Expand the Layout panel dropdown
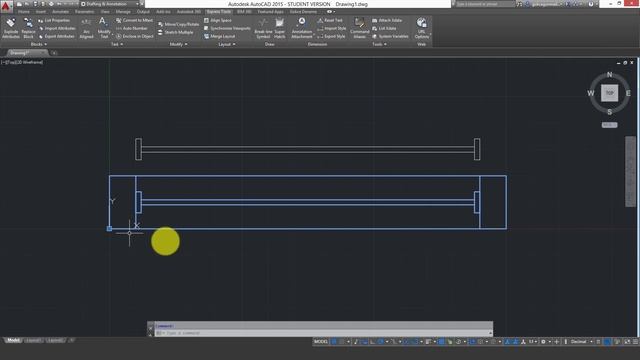This screenshot has height=360, width=640. pyautogui.click(x=227, y=44)
